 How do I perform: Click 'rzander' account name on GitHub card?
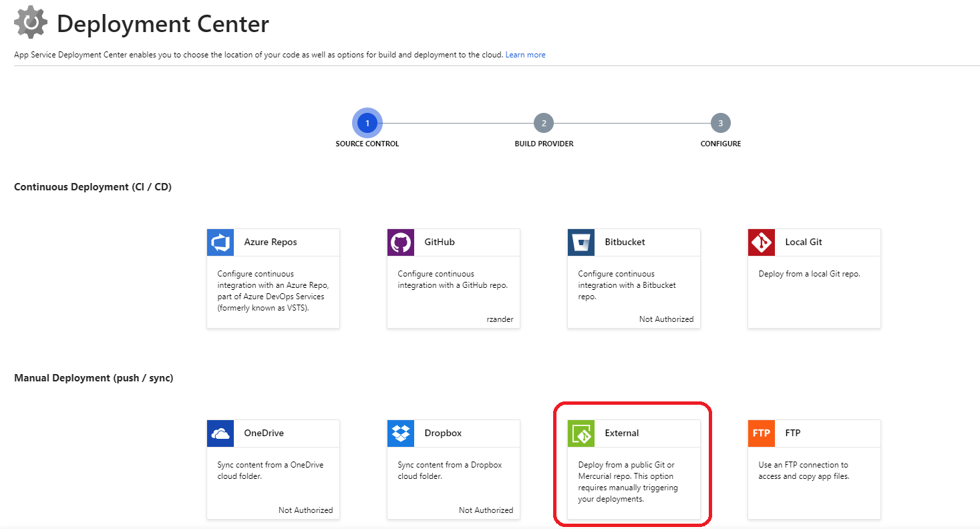[x=500, y=319]
